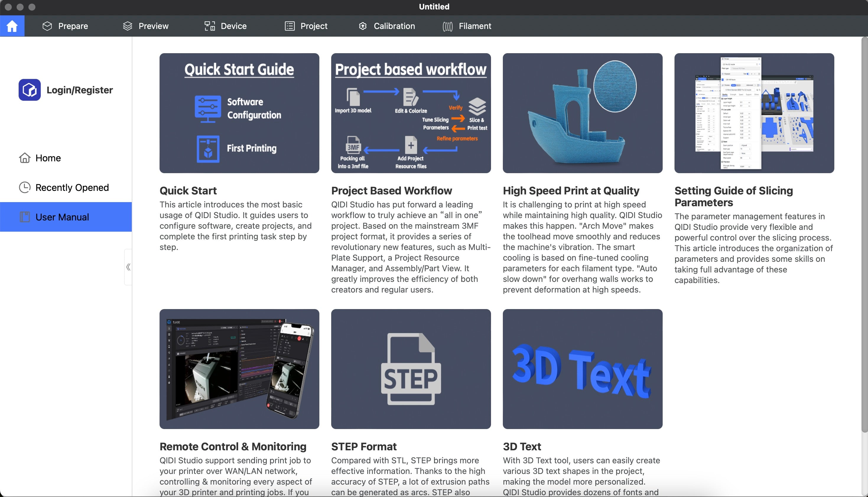Select User Manual in sidebar
868x497 pixels.
click(62, 217)
